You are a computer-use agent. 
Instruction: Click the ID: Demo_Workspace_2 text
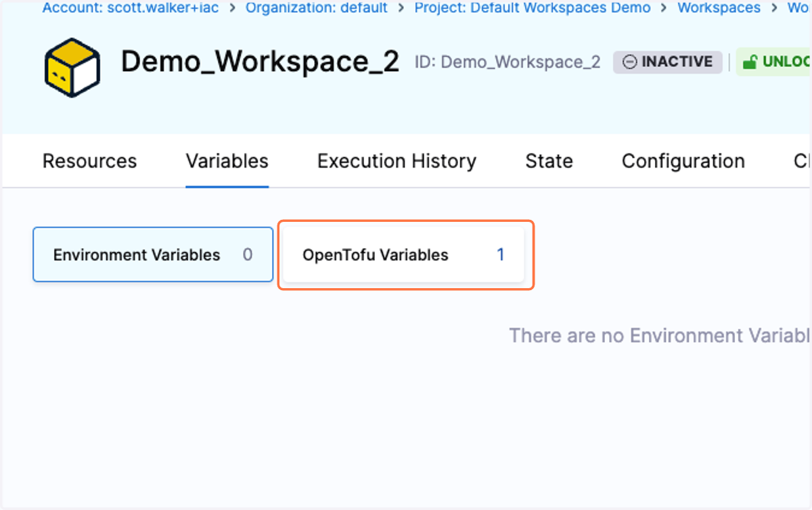pos(507,62)
